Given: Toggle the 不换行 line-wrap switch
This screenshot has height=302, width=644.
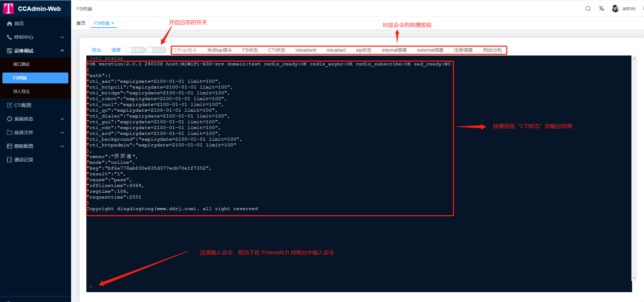Looking at the screenshot, I should 135,50.
